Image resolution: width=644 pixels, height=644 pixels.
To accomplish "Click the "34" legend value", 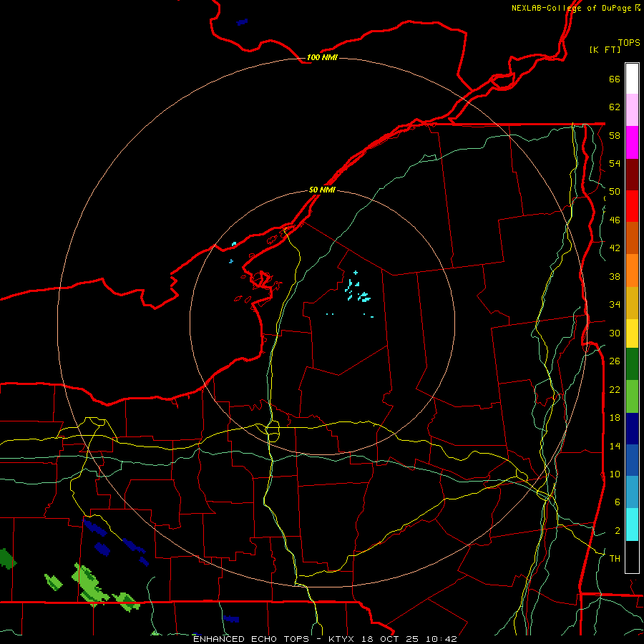I will [615, 305].
